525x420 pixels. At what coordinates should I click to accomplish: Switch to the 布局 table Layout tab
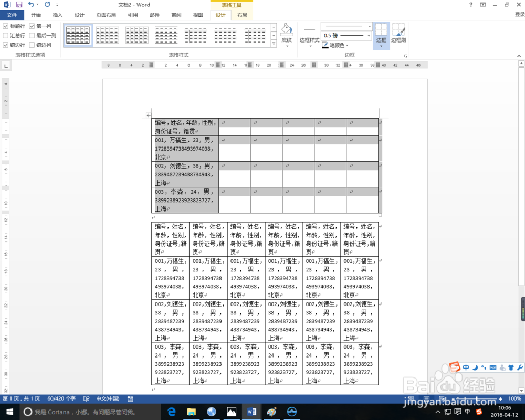coord(242,15)
